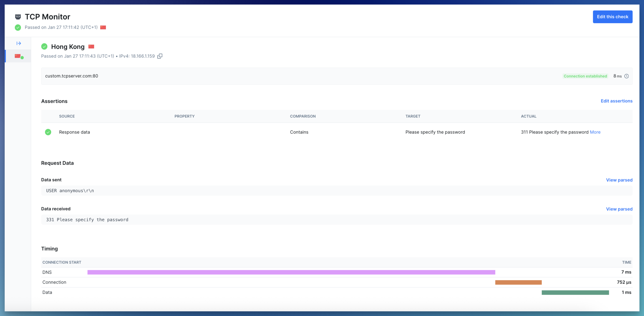
Task: Click the flag icon beside the check timestamp
Action: click(x=103, y=28)
